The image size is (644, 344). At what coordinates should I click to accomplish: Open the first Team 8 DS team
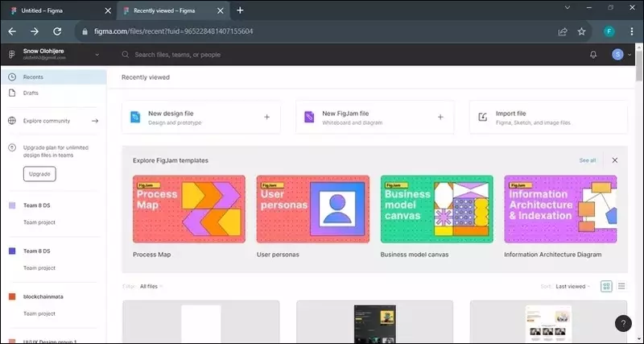tap(36, 205)
